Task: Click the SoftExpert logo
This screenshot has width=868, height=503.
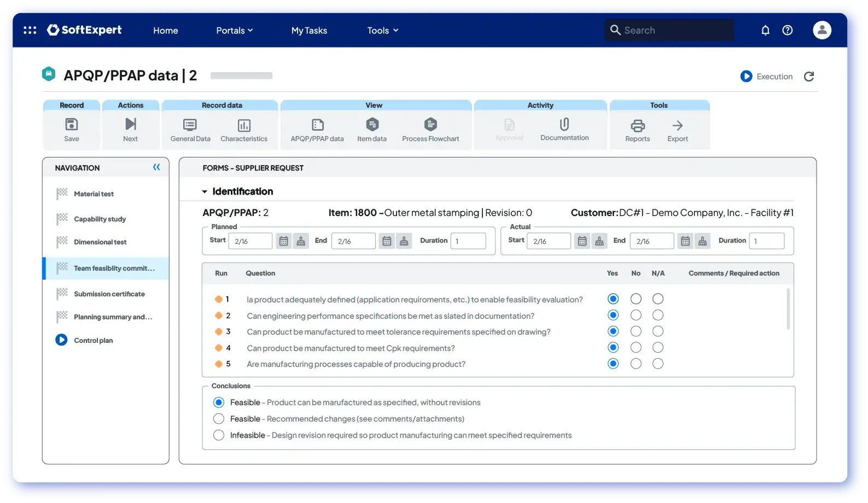Action: click(x=84, y=30)
